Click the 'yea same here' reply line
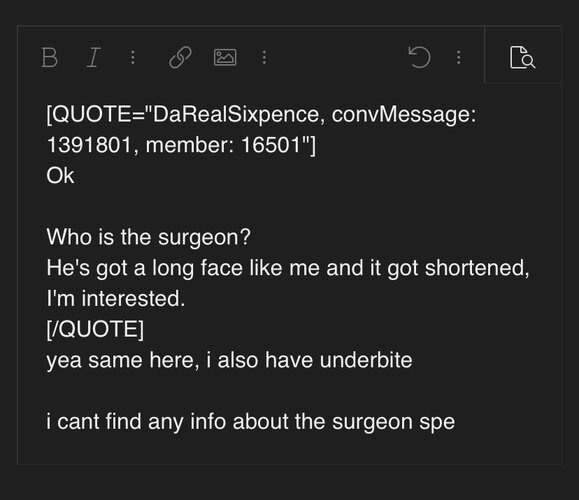The image size is (579, 500). pyautogui.click(x=229, y=360)
